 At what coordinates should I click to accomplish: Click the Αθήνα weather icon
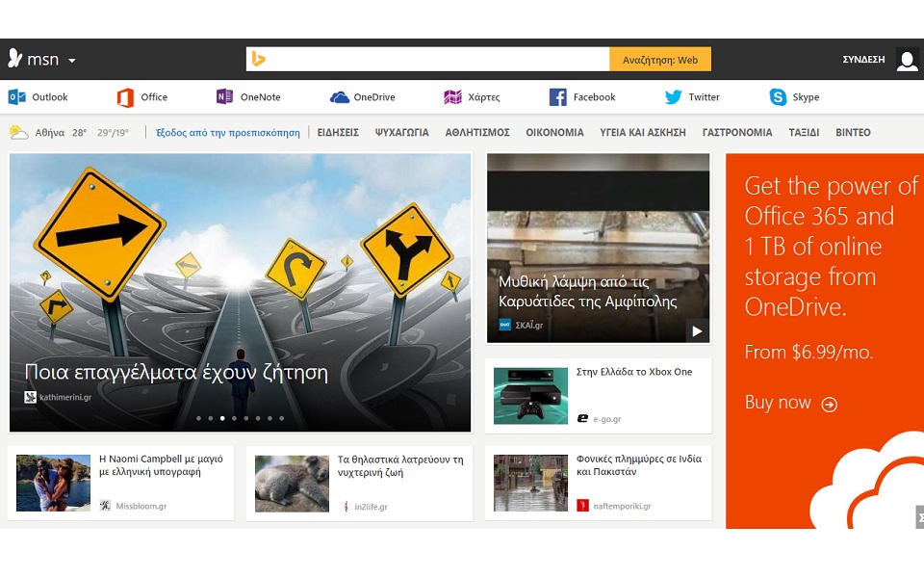tap(18, 133)
